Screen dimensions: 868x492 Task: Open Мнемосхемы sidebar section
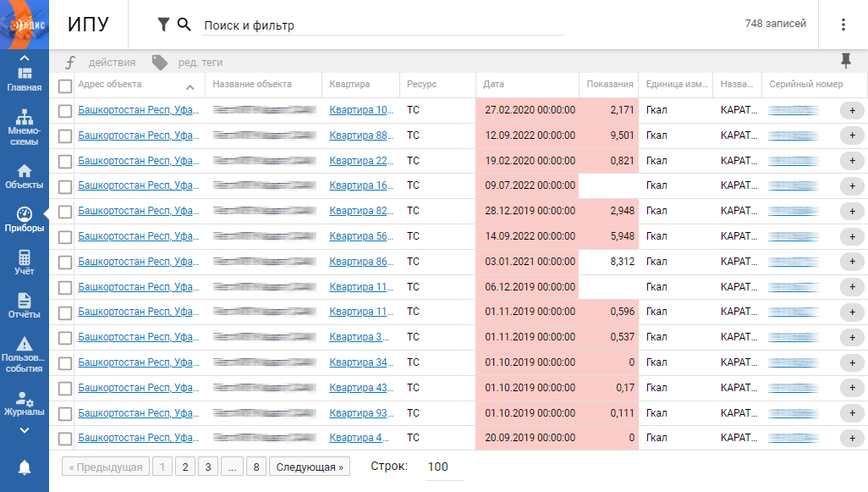25,128
